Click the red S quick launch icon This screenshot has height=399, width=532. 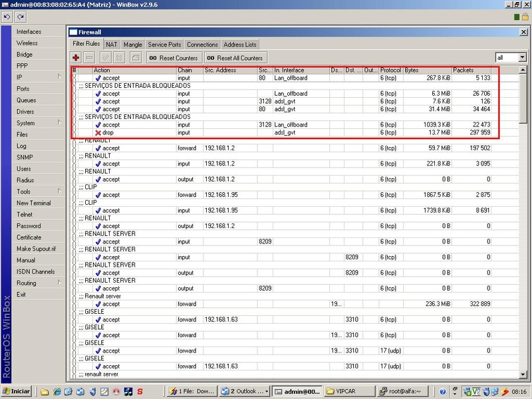pos(140,392)
